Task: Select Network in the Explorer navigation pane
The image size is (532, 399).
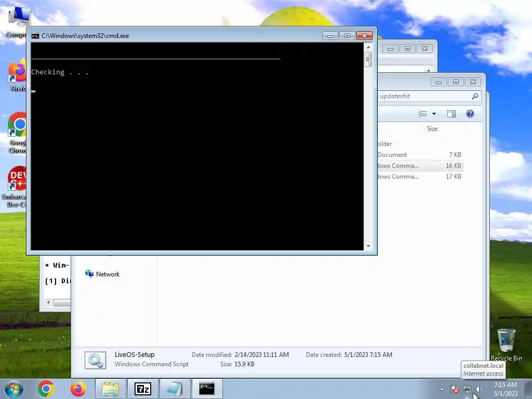Action: (x=102, y=274)
